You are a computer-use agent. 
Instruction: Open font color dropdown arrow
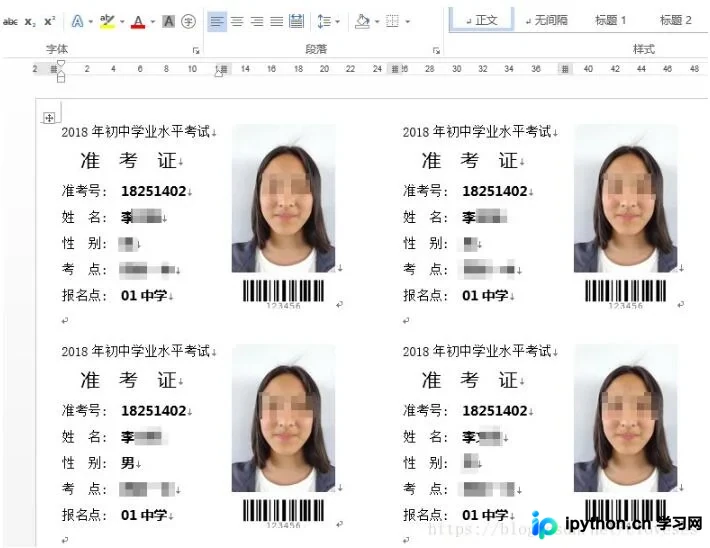coord(153,21)
